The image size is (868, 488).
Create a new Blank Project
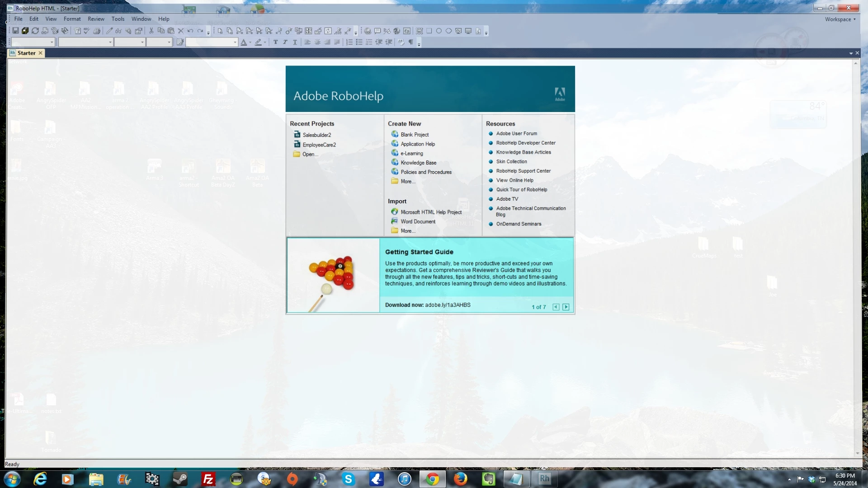pos(414,134)
